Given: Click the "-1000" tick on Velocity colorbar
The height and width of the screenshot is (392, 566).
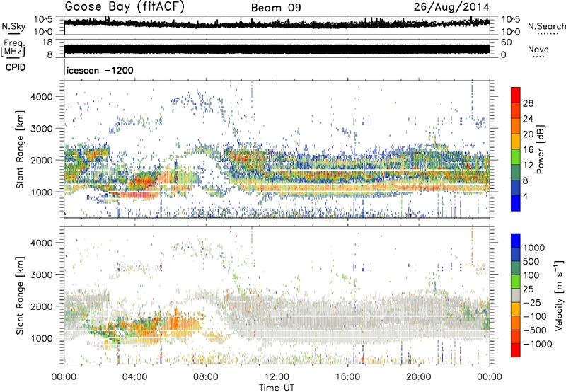Looking at the screenshot, I should (x=537, y=344).
